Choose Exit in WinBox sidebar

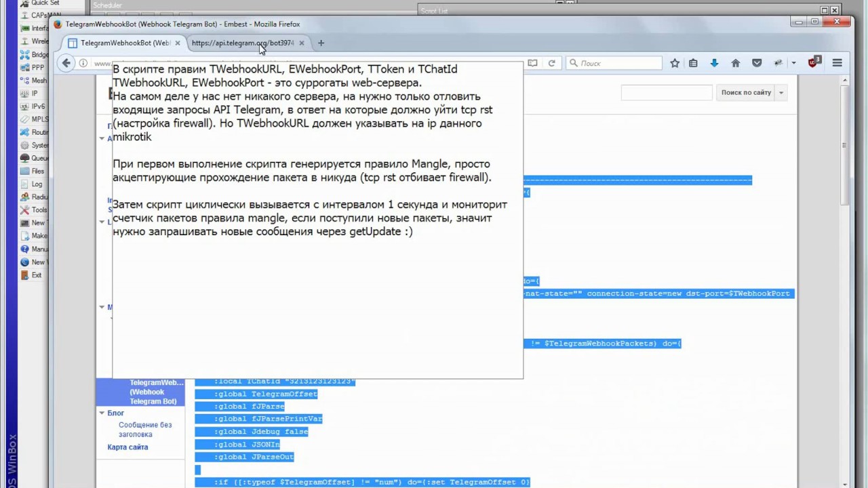(34, 275)
